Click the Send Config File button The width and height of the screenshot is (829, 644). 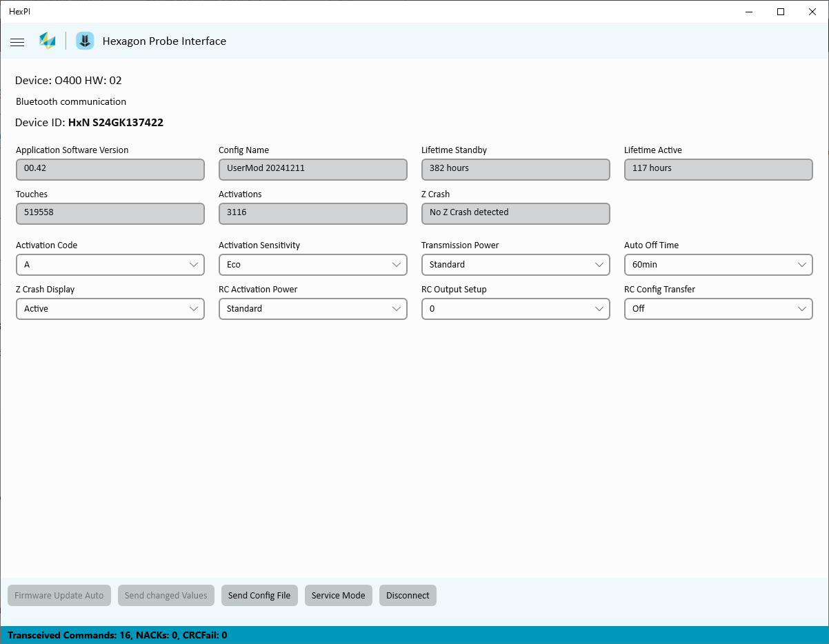tap(259, 596)
